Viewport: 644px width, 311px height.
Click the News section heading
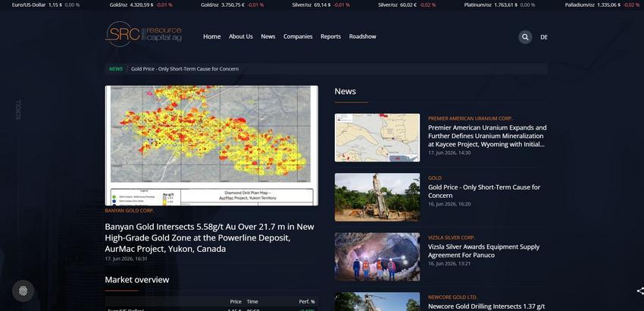[345, 91]
